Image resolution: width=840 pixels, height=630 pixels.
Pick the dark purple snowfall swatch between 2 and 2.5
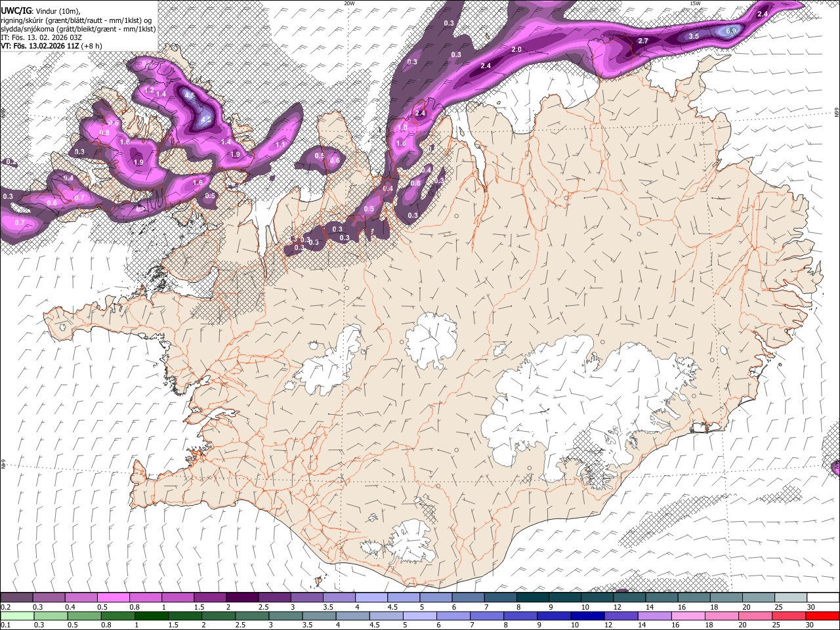pyautogui.click(x=242, y=597)
